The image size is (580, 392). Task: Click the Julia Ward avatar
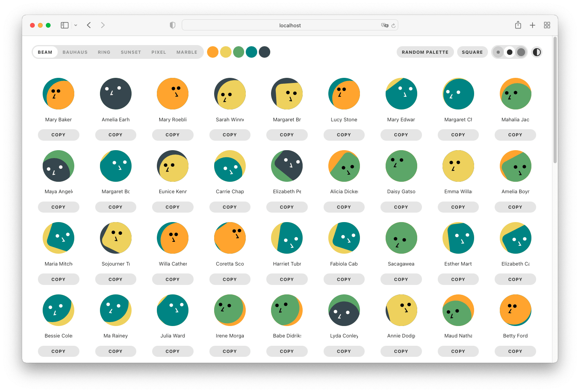point(173,310)
